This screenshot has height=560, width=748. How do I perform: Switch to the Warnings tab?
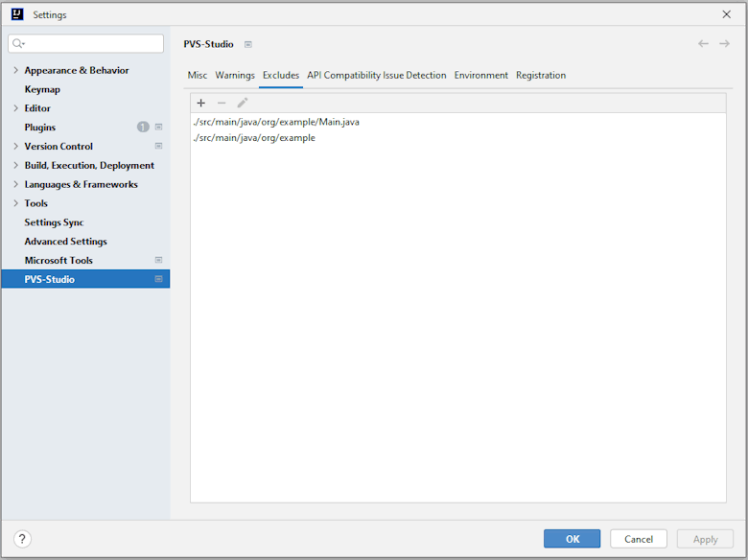[x=235, y=75]
